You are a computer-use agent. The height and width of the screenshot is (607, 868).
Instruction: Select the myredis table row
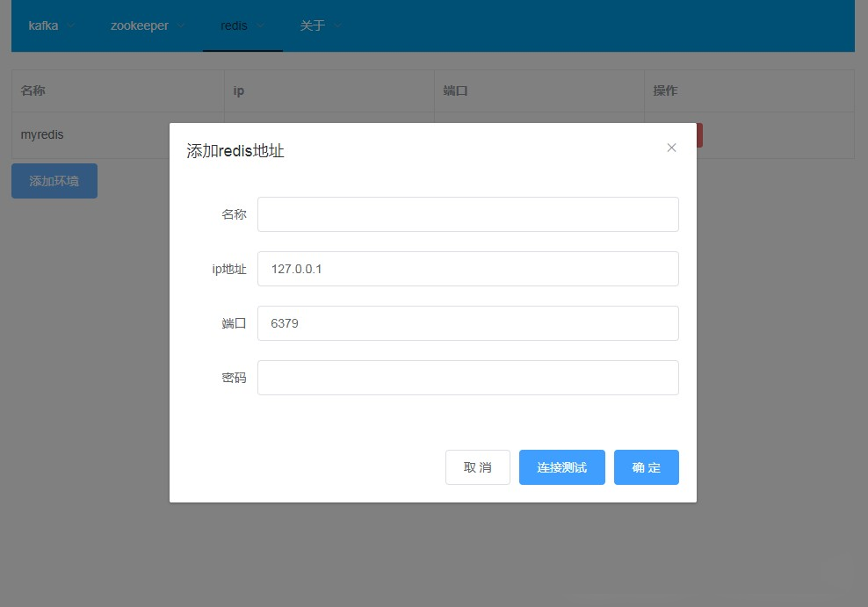pos(88,135)
